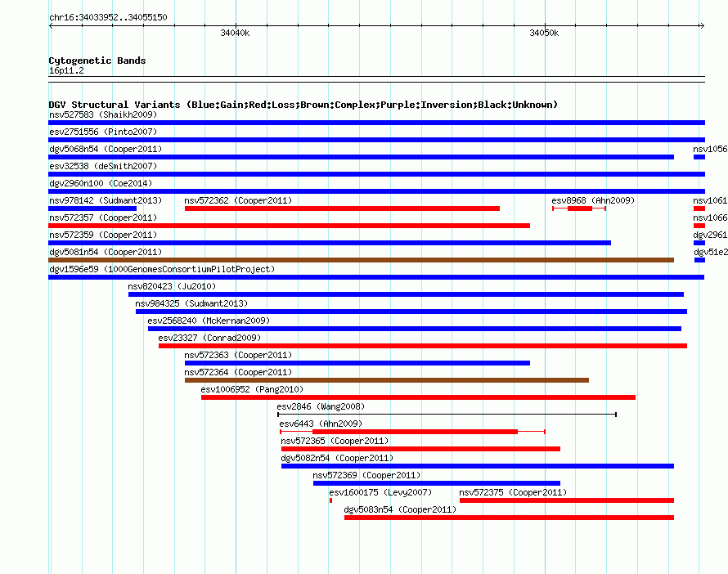Viewport: 728px width, 574px height.
Task: Click the truncated dgv51e2 label at right
Action: [711, 252]
